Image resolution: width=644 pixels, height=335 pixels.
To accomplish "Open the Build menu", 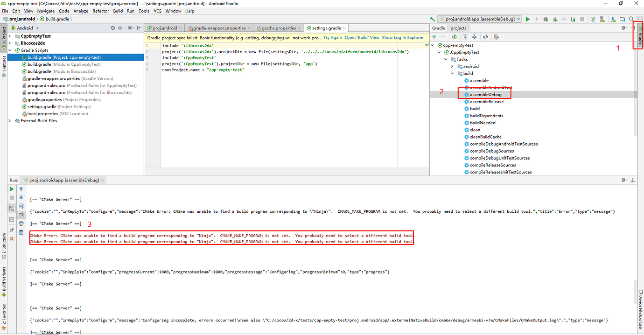I will pos(118,11).
